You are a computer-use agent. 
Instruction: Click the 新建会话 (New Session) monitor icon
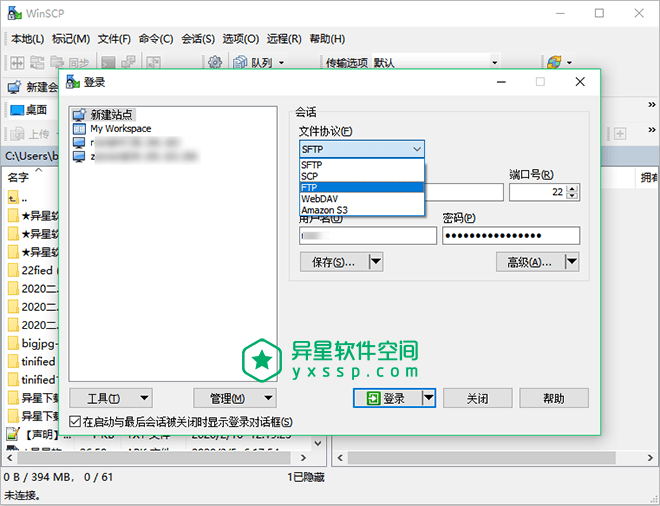(15, 88)
